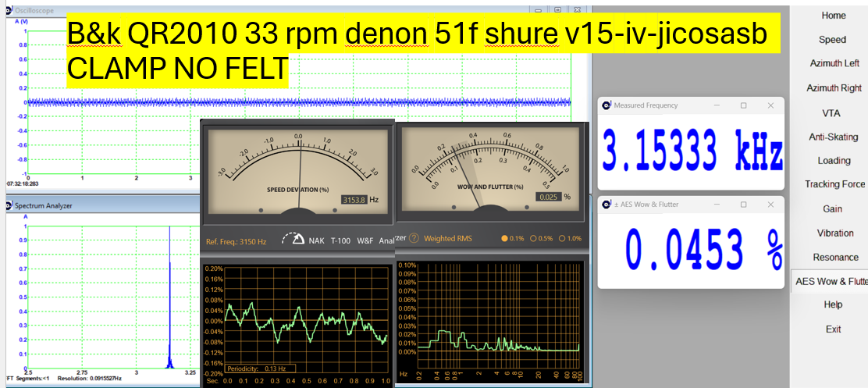Maximize the Measured Frequency window

tap(743, 105)
